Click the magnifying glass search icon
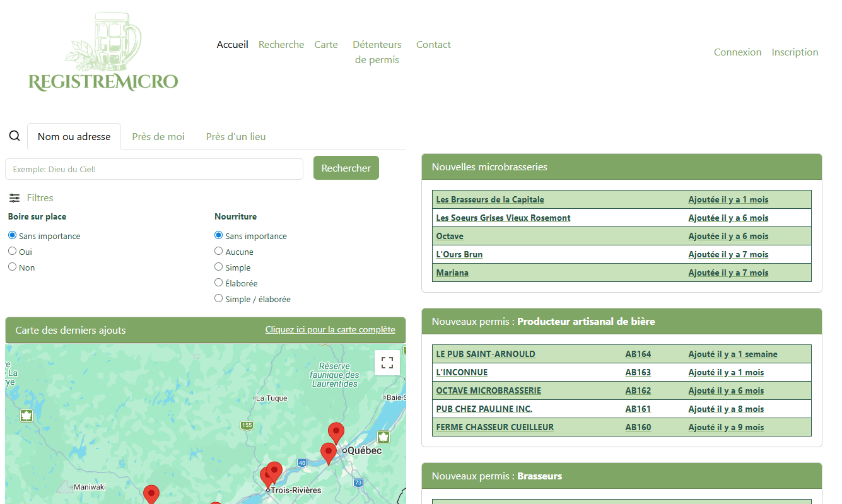Viewport: 842px width, 504px height. 15,136
